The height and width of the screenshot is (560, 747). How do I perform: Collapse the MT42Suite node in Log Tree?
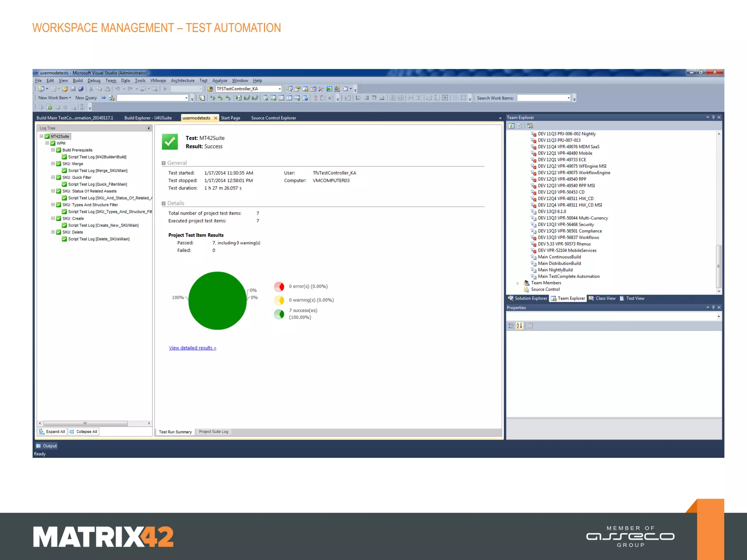tap(41, 136)
